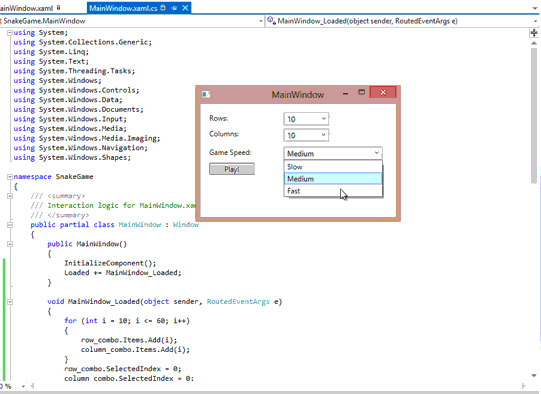Viewport: 541px width, 394px height.
Task: Collapse the MainWindow class region
Action: click(x=10, y=225)
